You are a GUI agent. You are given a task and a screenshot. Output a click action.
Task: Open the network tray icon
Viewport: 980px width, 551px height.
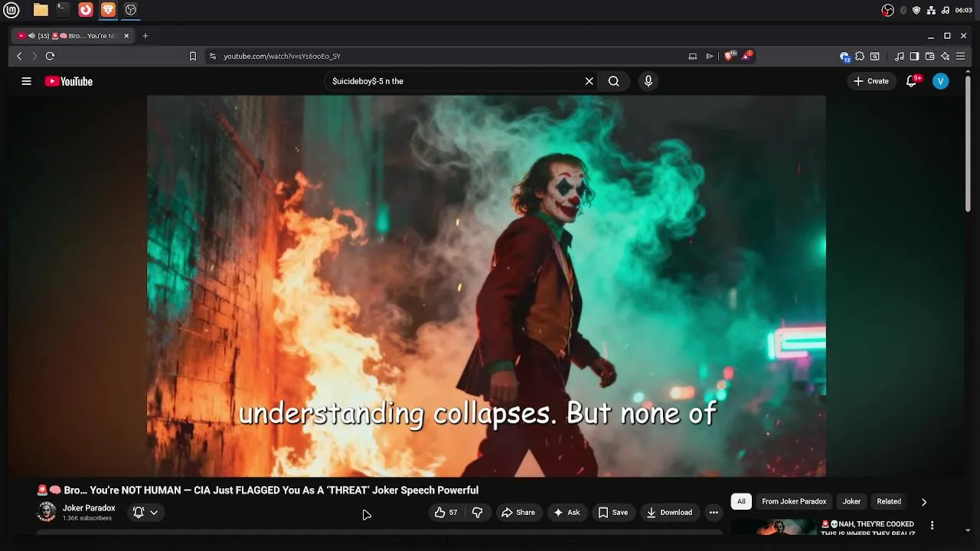pyautogui.click(x=931, y=10)
